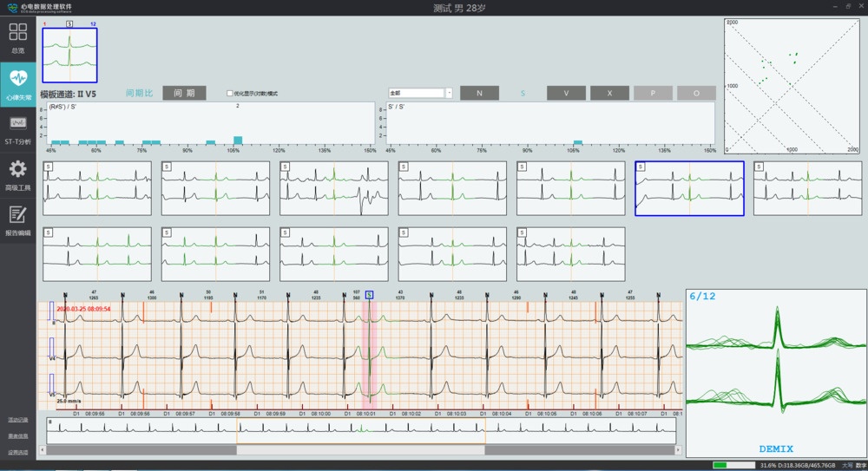Image resolution: width=868 pixels, height=471 pixels.
Task: Switch to the 间期比 tab
Action: coord(139,93)
